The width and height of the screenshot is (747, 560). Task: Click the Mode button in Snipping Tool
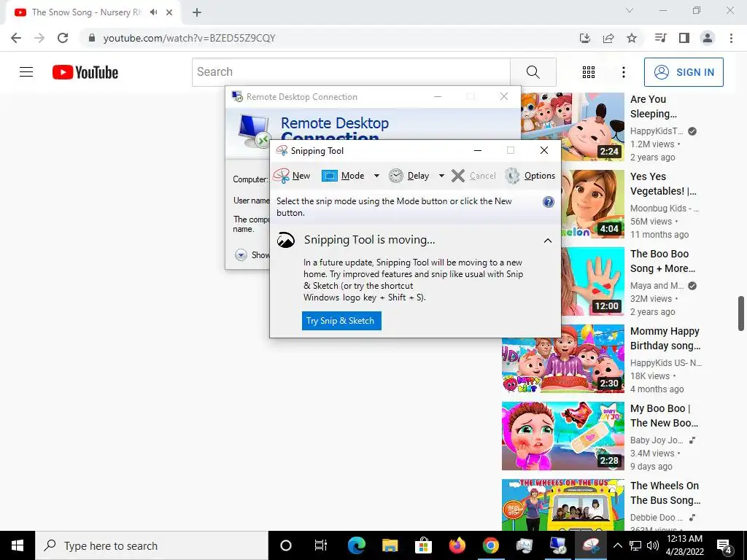pos(344,176)
